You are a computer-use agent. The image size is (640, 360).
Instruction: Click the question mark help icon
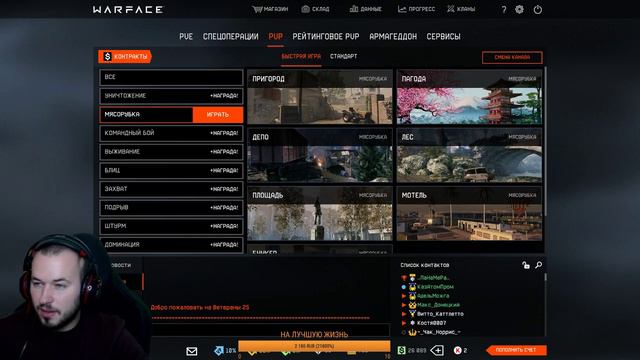pos(504,9)
